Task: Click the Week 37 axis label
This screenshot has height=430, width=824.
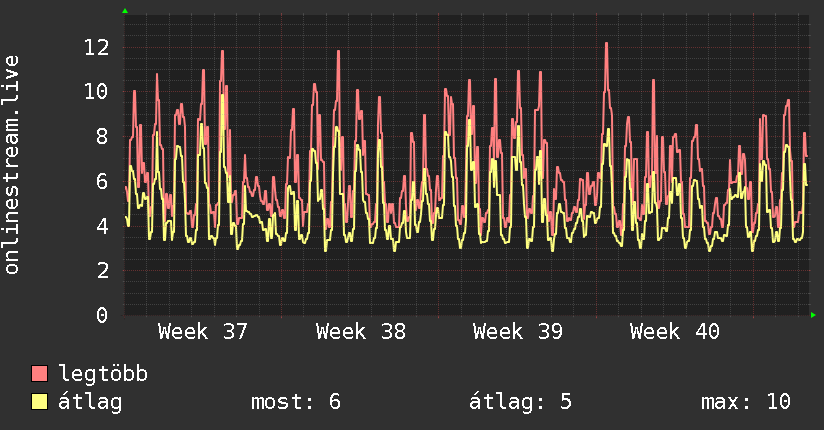Action: click(202, 332)
